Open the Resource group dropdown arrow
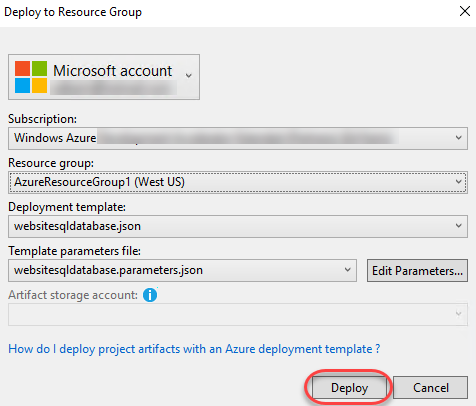Screen dimensions: 476x406 click(x=459, y=182)
